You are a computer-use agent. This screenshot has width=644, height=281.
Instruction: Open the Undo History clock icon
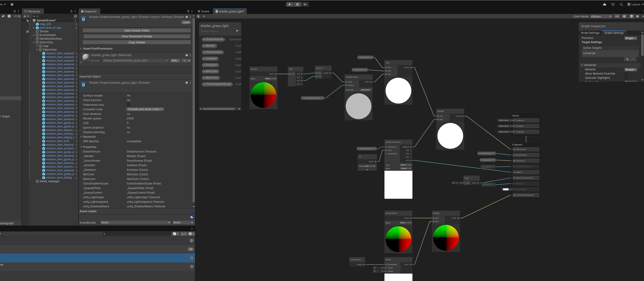pos(613,4)
